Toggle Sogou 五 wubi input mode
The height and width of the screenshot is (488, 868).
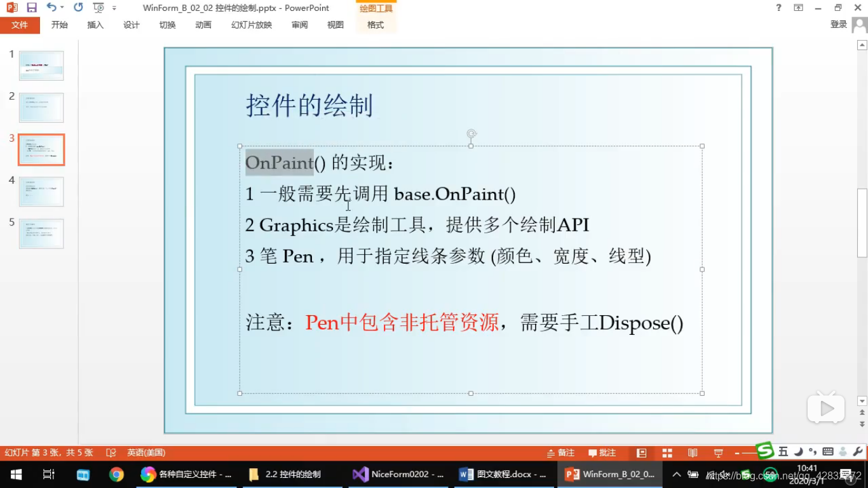click(783, 452)
